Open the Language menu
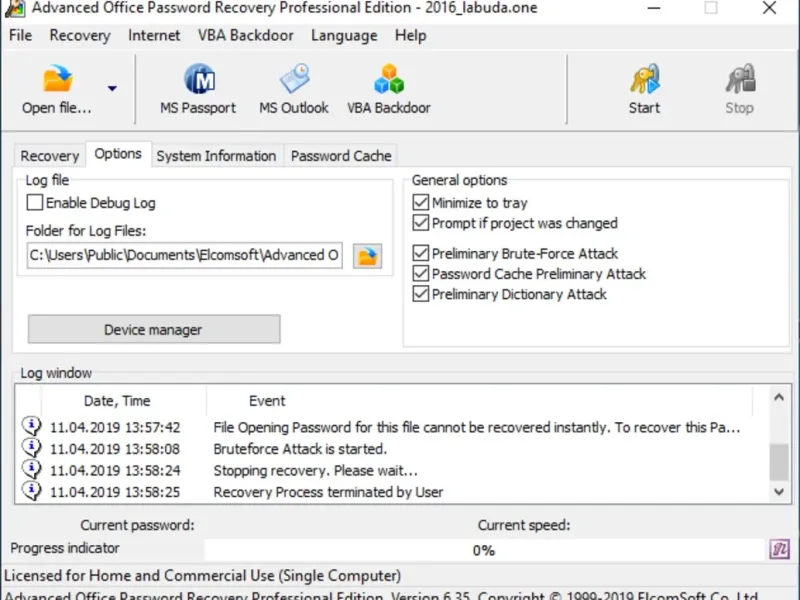Image resolution: width=800 pixels, height=600 pixels. (344, 35)
